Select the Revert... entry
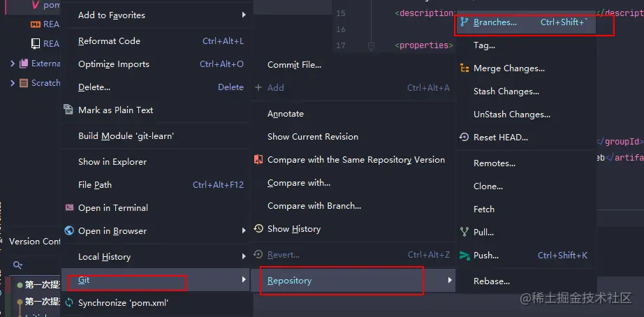644x317 pixels. click(x=353, y=255)
